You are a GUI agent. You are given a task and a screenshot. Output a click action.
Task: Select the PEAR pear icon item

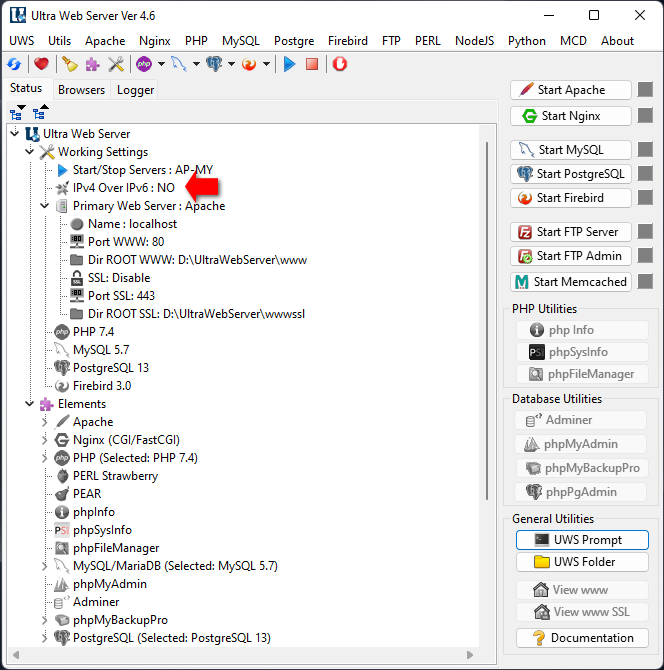click(62, 494)
